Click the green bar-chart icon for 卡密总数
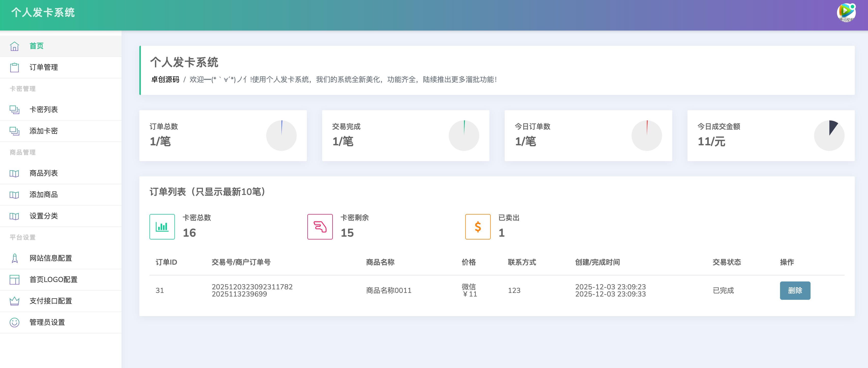Screen dimensions: 868x368 coord(162,227)
